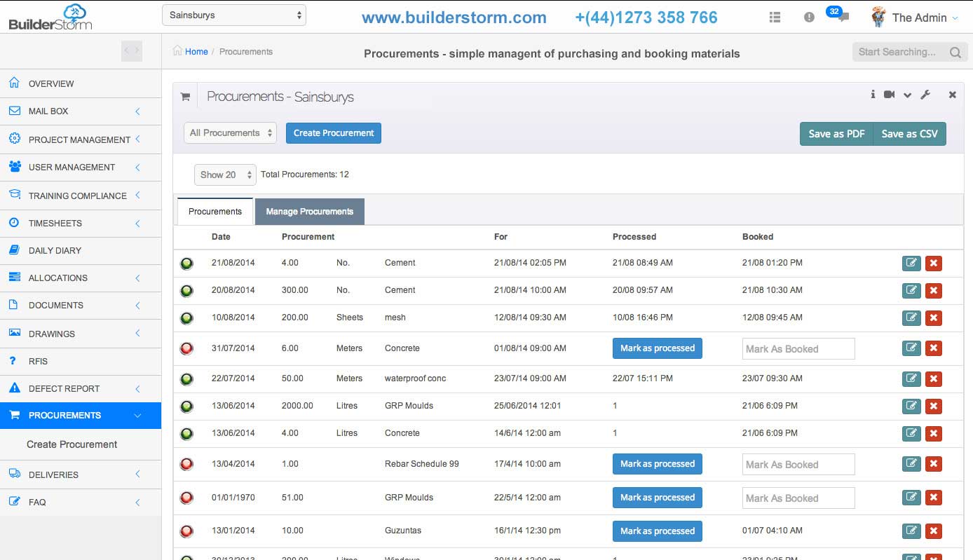Open the All Procurements filter dropdown
The width and height of the screenshot is (973, 560).
click(x=230, y=132)
